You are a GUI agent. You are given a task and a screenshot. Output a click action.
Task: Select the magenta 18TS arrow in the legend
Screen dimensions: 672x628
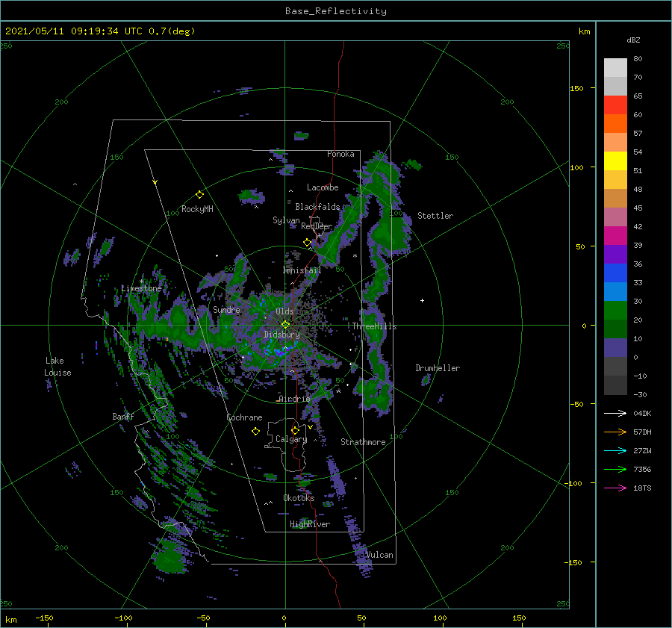[615, 488]
